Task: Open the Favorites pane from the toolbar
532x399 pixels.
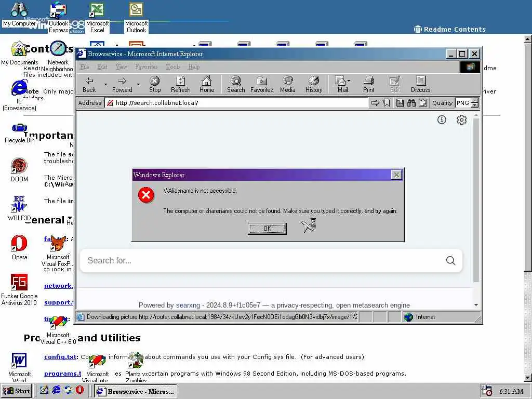Action: point(262,84)
